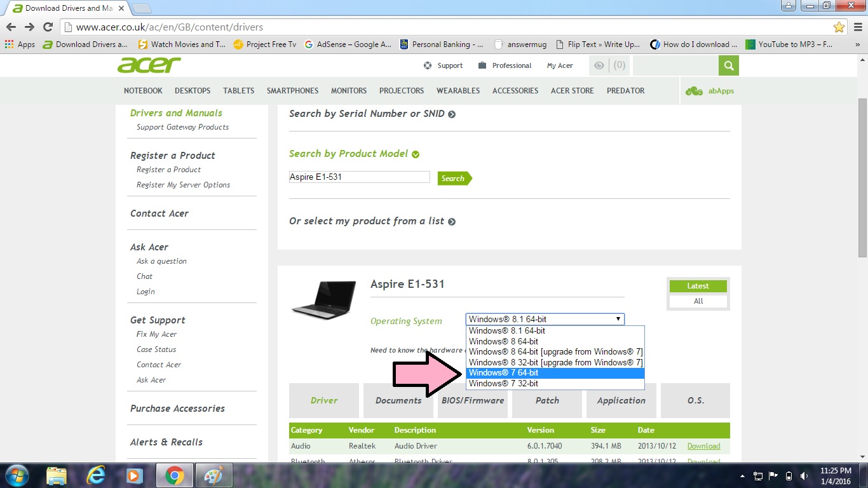Switch to the Patch tab
Viewport: 868px width, 488px height.
[x=547, y=400]
